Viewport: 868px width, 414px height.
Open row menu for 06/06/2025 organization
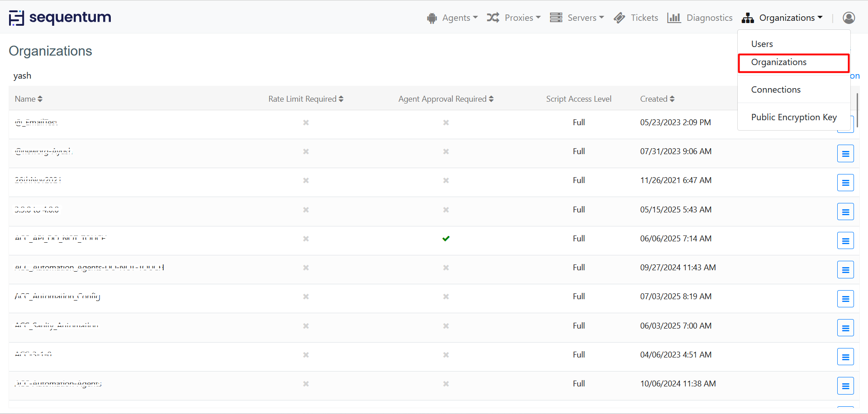pyautogui.click(x=845, y=241)
